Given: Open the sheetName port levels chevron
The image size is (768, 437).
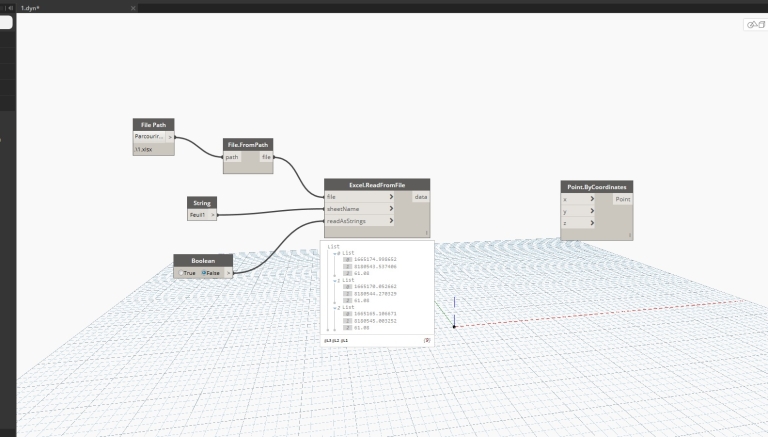Looking at the screenshot, I should (x=391, y=209).
